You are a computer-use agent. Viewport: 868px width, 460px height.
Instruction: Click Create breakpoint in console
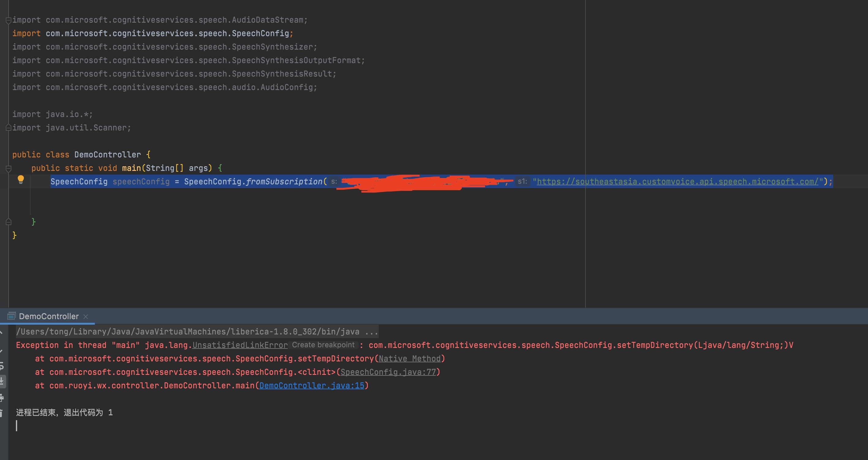click(x=323, y=345)
